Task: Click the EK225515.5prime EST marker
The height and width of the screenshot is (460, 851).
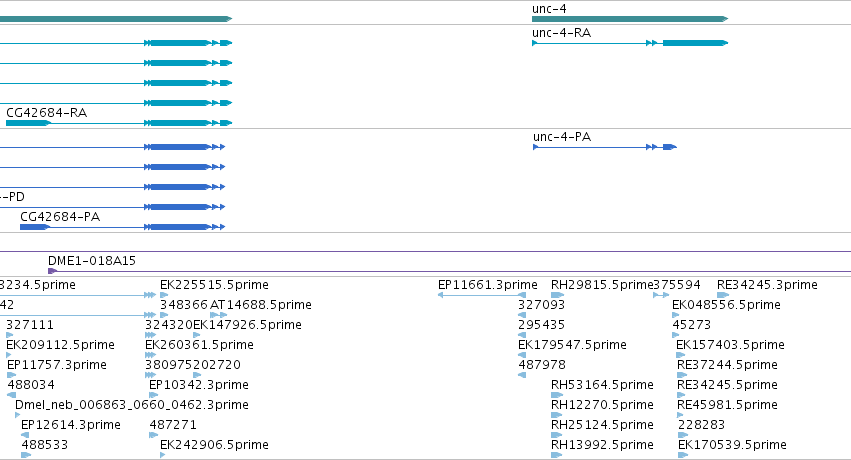Action: point(164,295)
